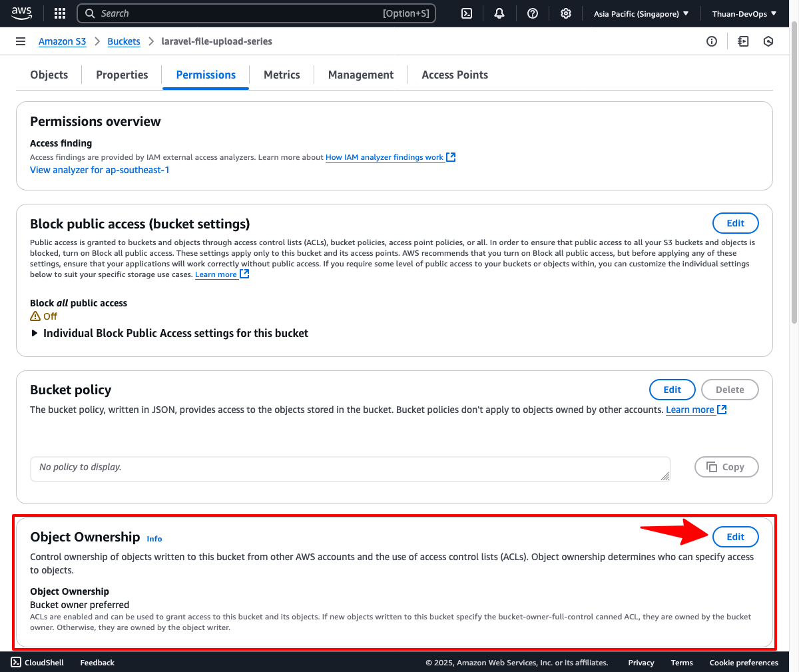Open the notifications bell
The height and width of the screenshot is (672, 799).
(499, 13)
